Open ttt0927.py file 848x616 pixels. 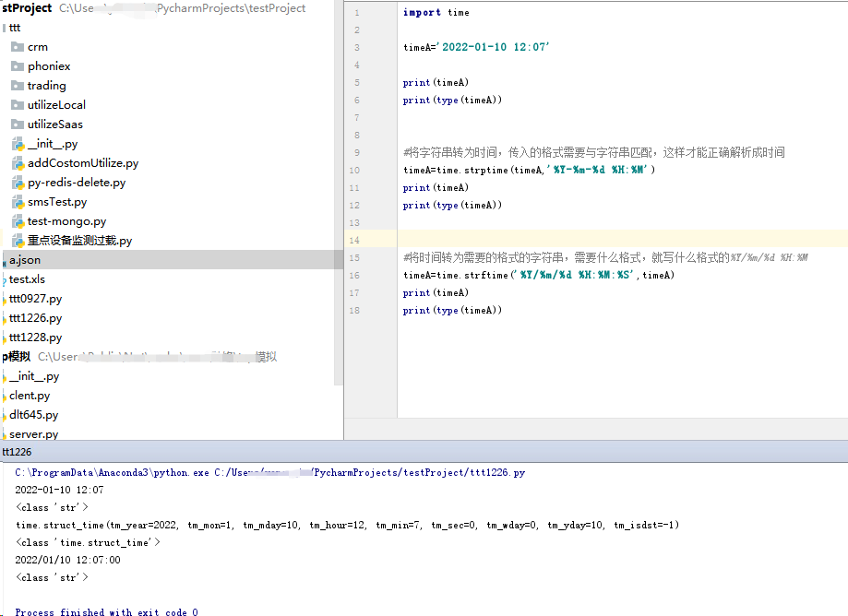(x=36, y=299)
